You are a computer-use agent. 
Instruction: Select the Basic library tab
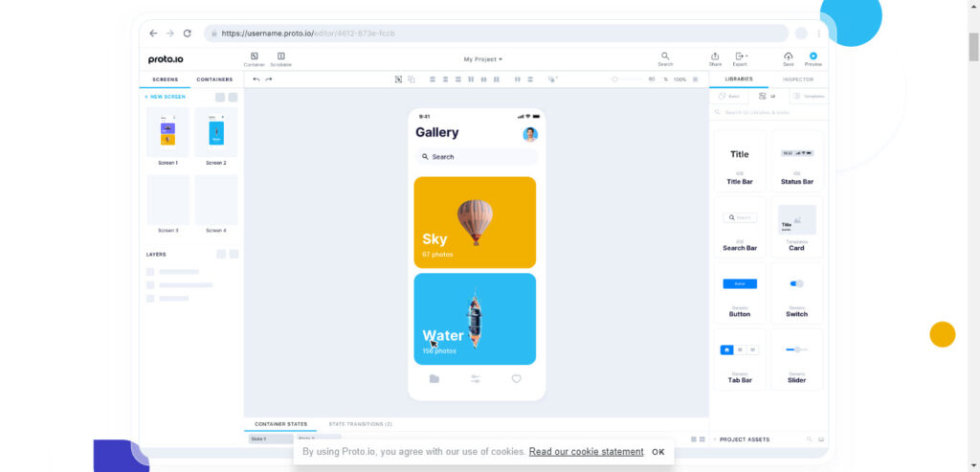click(728, 97)
